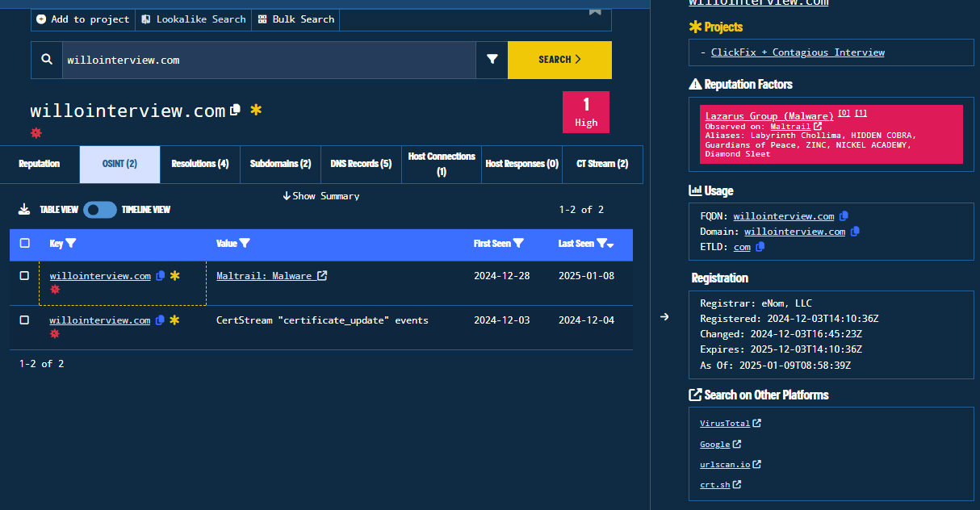
Task: Open the Host Connections (1) tab
Action: click(x=442, y=164)
